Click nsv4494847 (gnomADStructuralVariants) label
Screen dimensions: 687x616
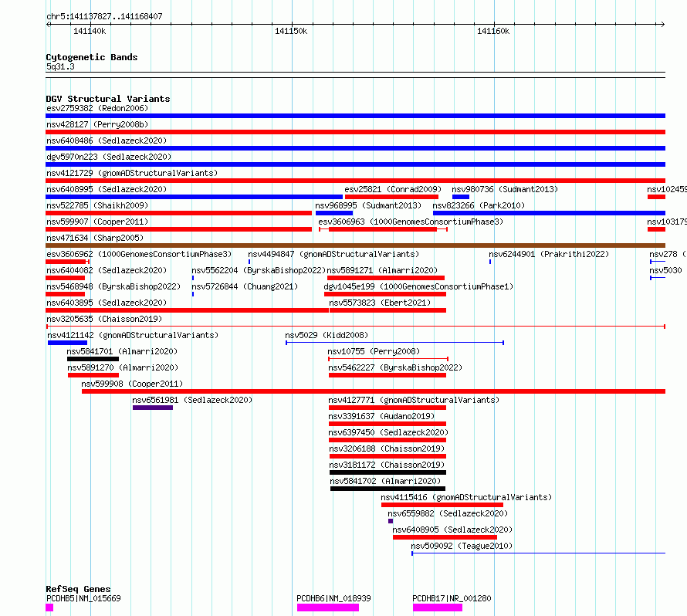[333, 254]
